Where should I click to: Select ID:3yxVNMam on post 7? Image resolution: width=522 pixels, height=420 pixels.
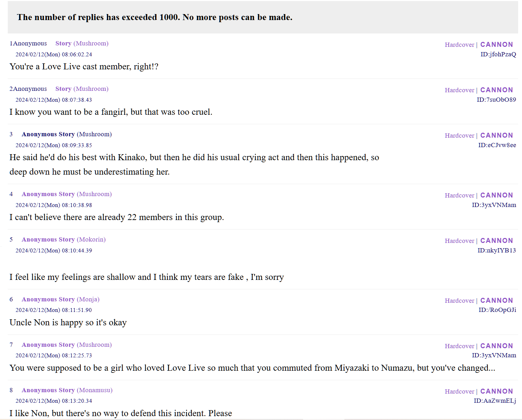pos(494,355)
